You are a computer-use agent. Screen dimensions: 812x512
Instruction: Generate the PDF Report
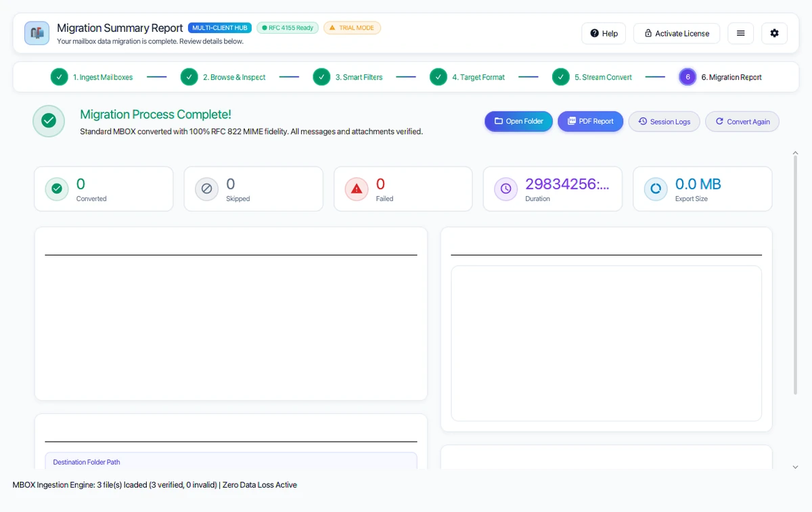coord(590,121)
